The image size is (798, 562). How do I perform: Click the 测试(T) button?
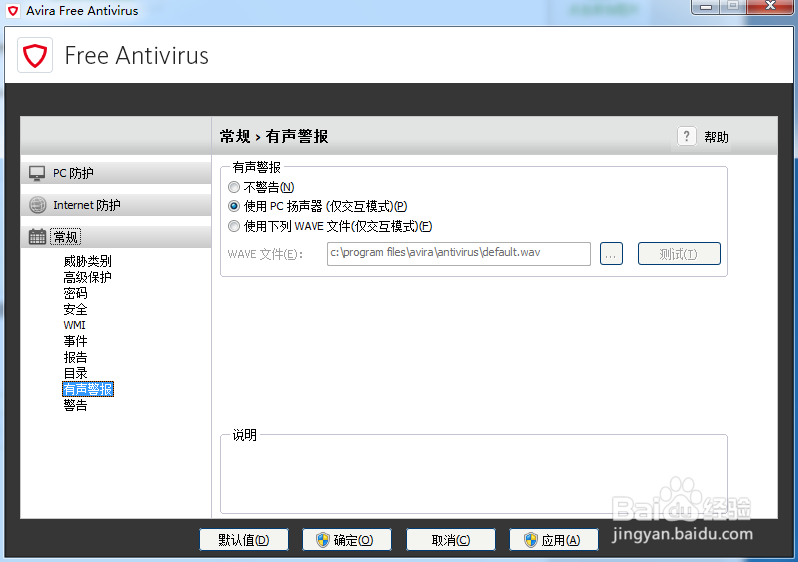coord(679,254)
